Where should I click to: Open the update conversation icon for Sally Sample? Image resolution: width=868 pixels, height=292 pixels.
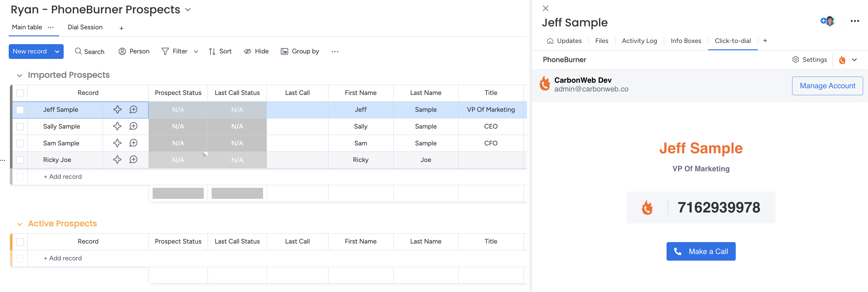133,127
